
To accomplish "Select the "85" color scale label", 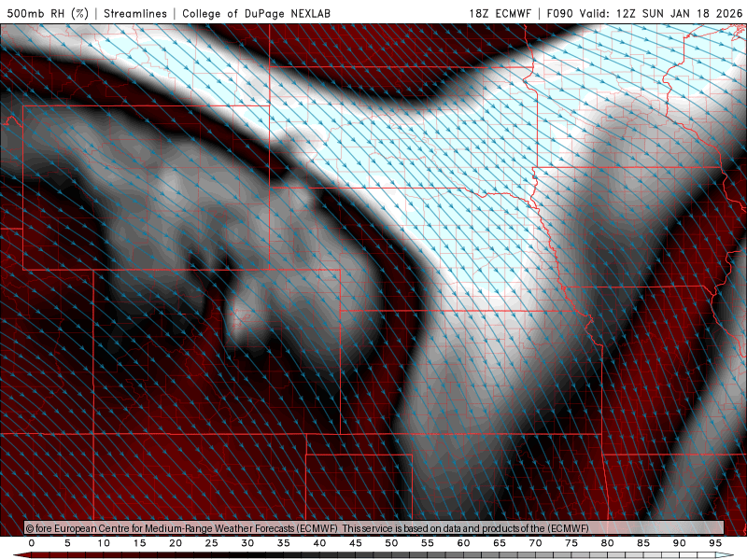I will 643,543.
